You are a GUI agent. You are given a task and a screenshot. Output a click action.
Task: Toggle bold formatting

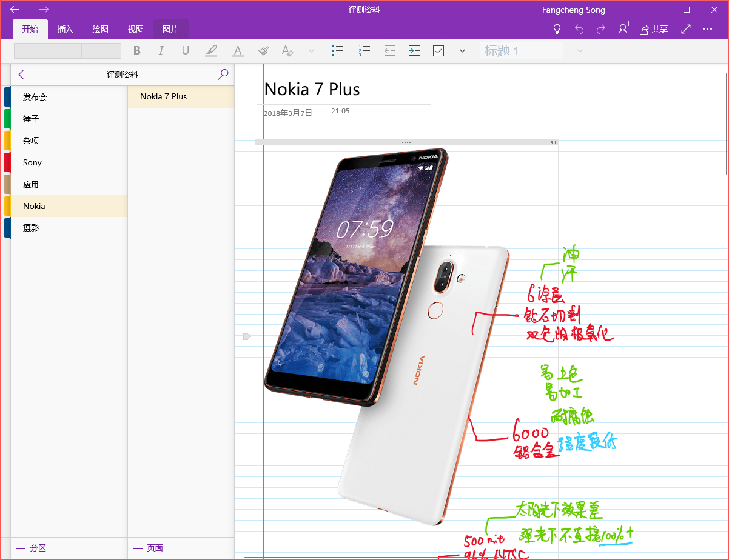point(137,51)
